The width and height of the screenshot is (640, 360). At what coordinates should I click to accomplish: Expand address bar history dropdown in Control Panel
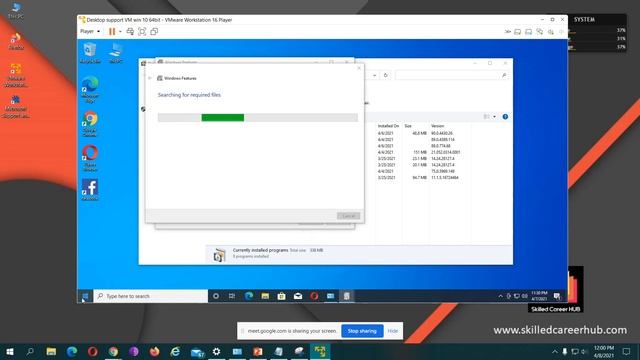(x=374, y=75)
